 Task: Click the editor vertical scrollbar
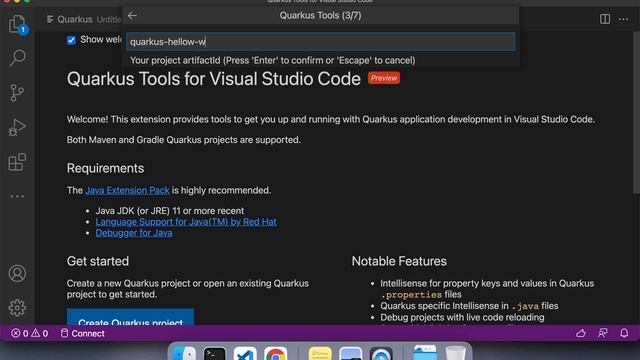[x=636, y=112]
